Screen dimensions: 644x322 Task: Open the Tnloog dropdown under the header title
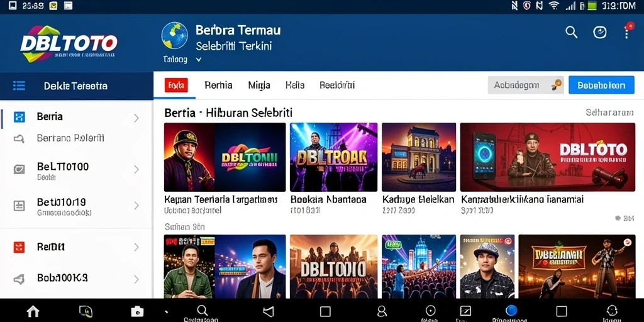click(x=182, y=60)
